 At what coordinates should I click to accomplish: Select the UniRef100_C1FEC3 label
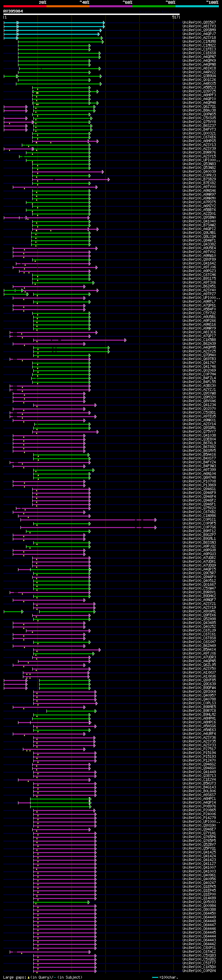199,49
